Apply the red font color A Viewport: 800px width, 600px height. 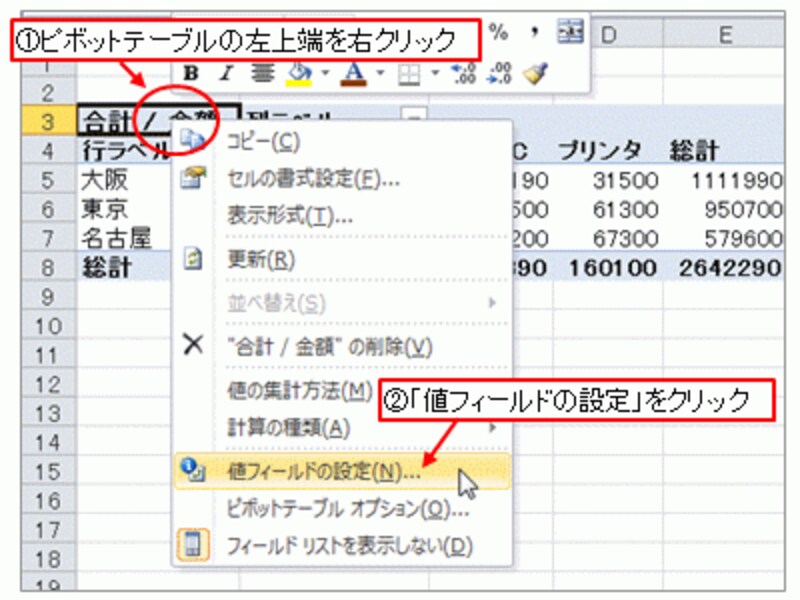point(355,74)
